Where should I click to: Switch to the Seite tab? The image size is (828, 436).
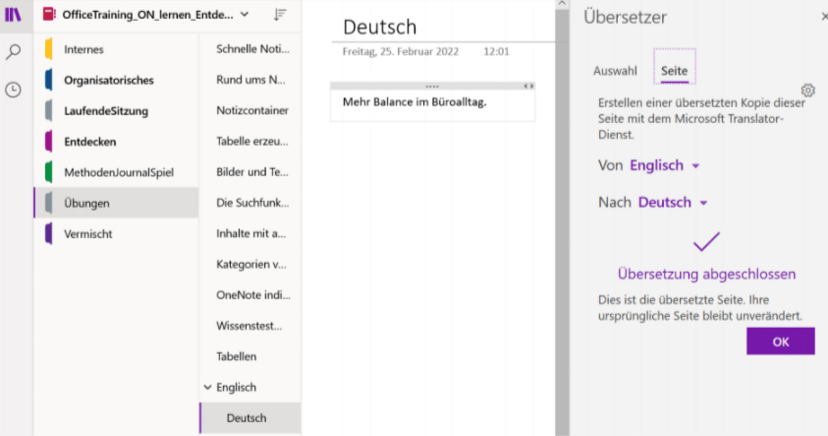[x=674, y=71]
